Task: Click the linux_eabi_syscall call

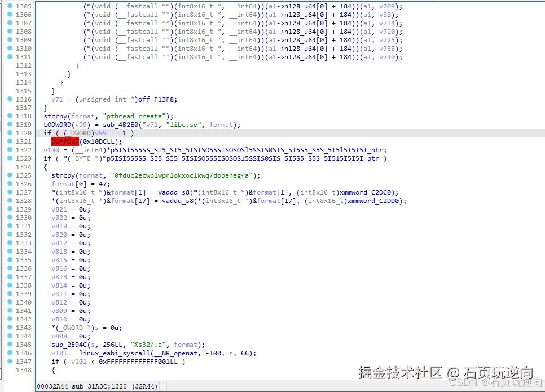Action: (115, 353)
